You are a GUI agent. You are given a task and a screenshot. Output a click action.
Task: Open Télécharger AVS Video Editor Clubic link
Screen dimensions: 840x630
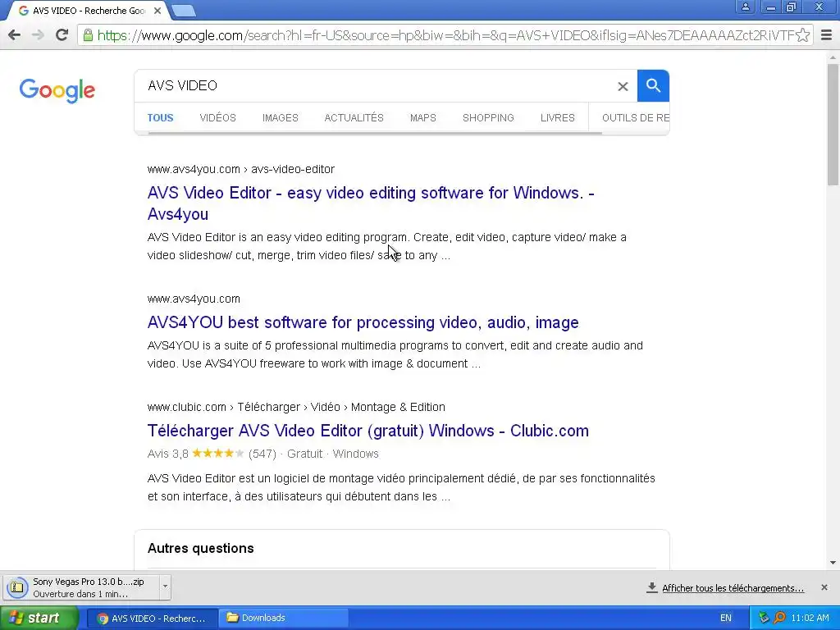pyautogui.click(x=367, y=431)
